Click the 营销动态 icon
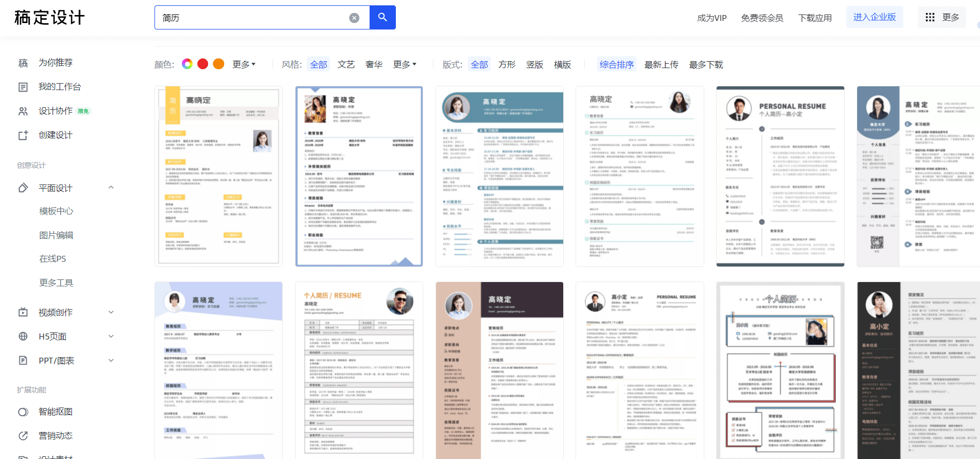Viewport: 980px width, 459px height. pyautogui.click(x=23, y=436)
